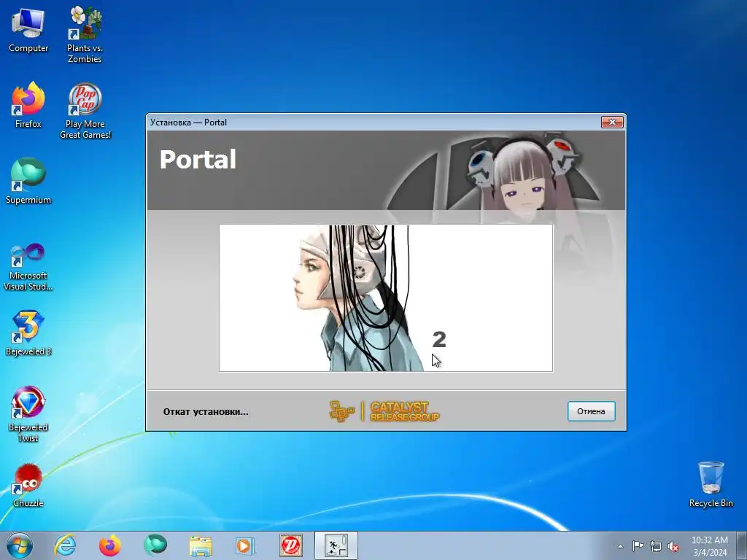The image size is (747, 560).
Task: Open Action Center flag tray icon
Action: point(638,546)
